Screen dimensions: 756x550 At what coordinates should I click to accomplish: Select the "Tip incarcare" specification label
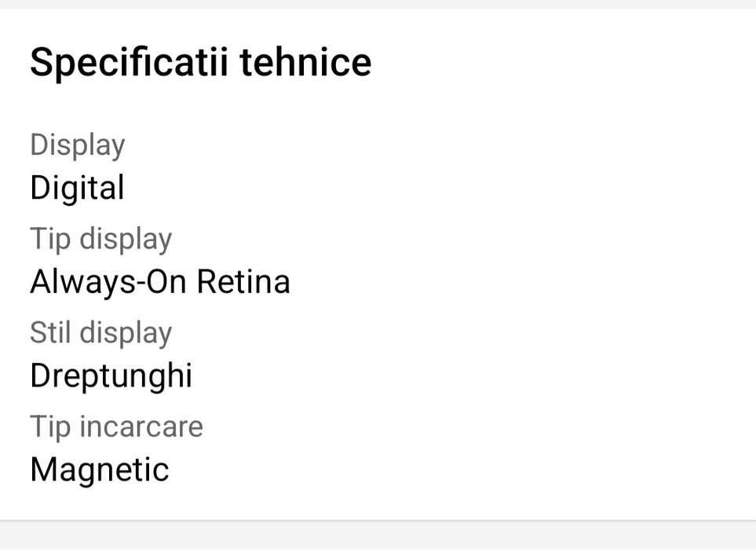click(x=116, y=427)
